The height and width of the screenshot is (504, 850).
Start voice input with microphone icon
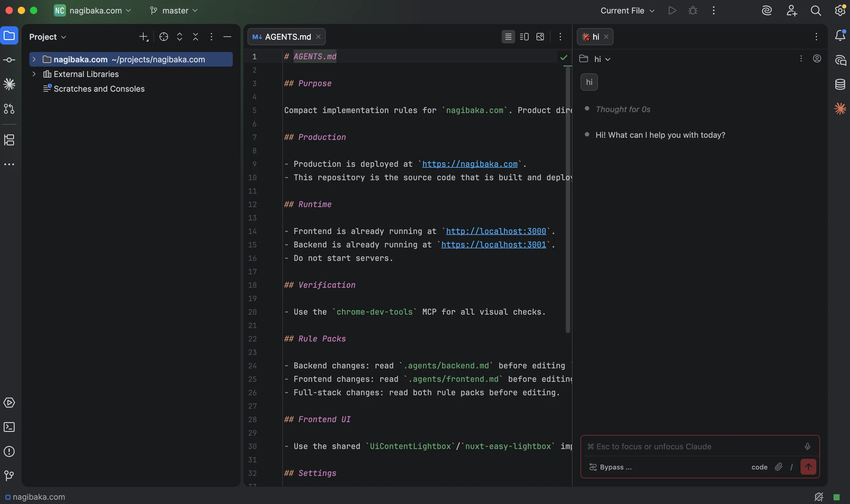(x=808, y=447)
